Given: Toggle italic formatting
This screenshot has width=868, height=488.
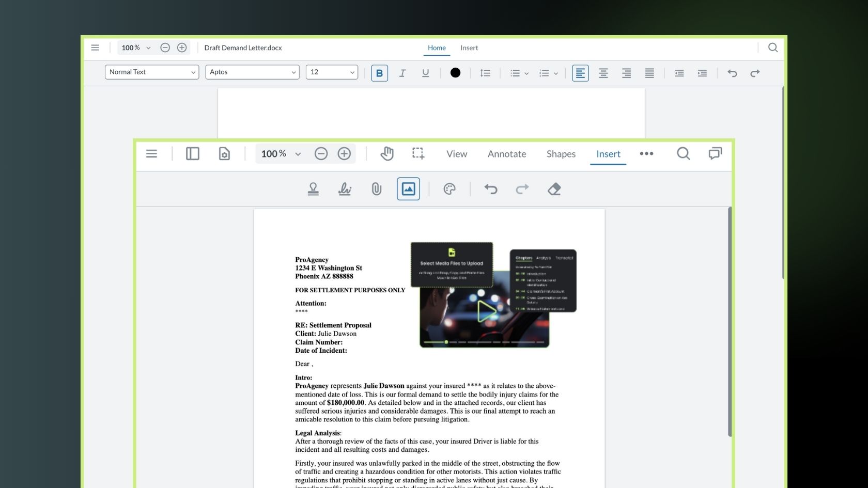Looking at the screenshot, I should click(402, 73).
